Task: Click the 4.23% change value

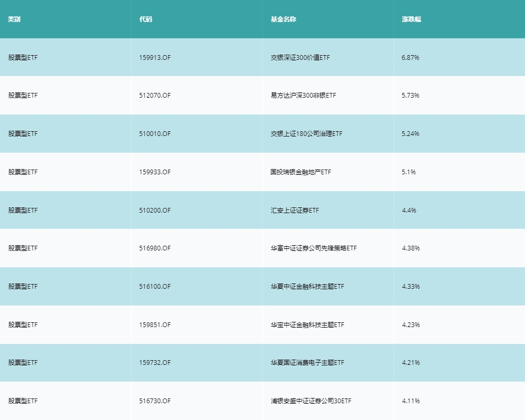Action: click(411, 325)
